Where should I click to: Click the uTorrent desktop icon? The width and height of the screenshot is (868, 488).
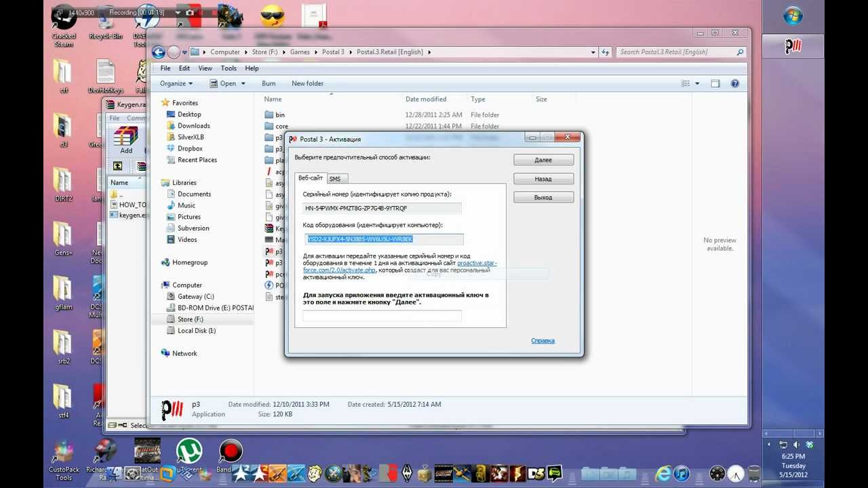(x=189, y=452)
